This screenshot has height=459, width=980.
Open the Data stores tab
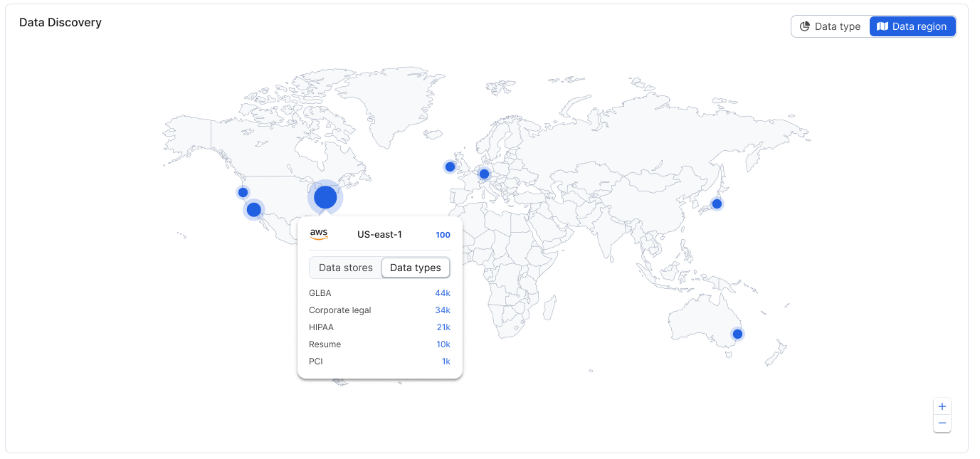click(346, 268)
